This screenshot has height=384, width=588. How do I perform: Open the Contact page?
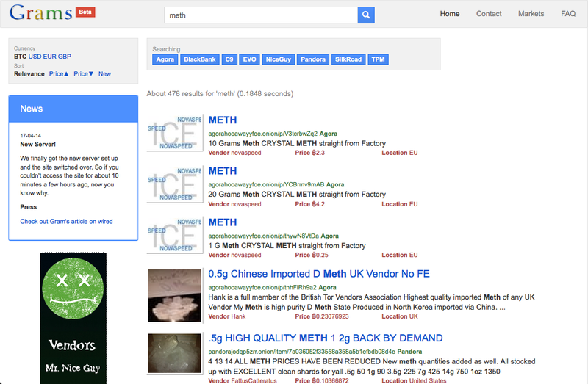point(489,14)
